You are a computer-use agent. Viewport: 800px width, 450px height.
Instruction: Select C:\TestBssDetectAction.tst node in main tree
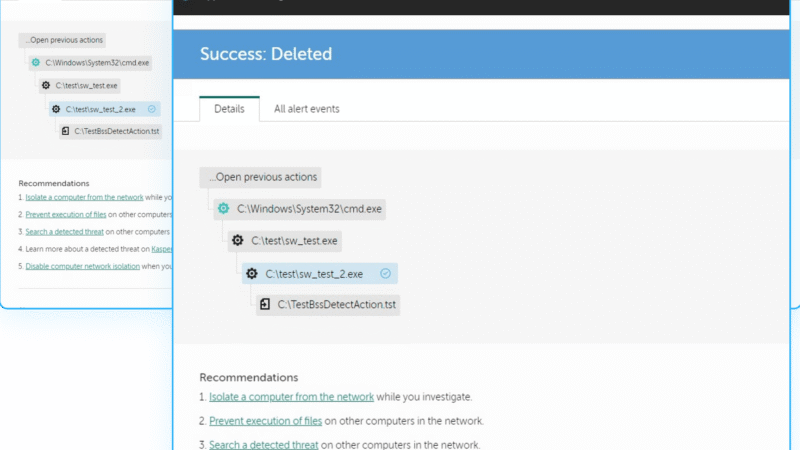click(328, 305)
